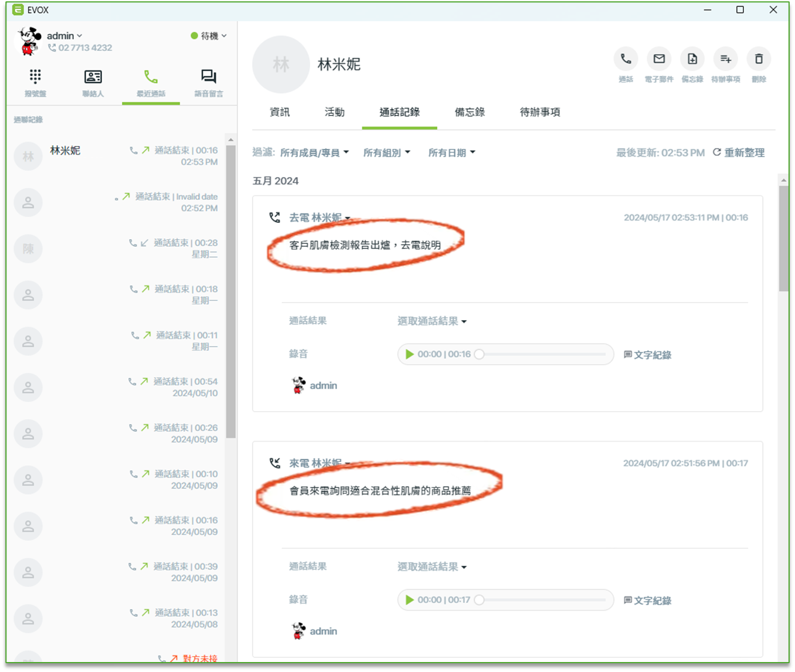
Task: Call 林米妮 with phone icon
Action: pyautogui.click(x=626, y=59)
